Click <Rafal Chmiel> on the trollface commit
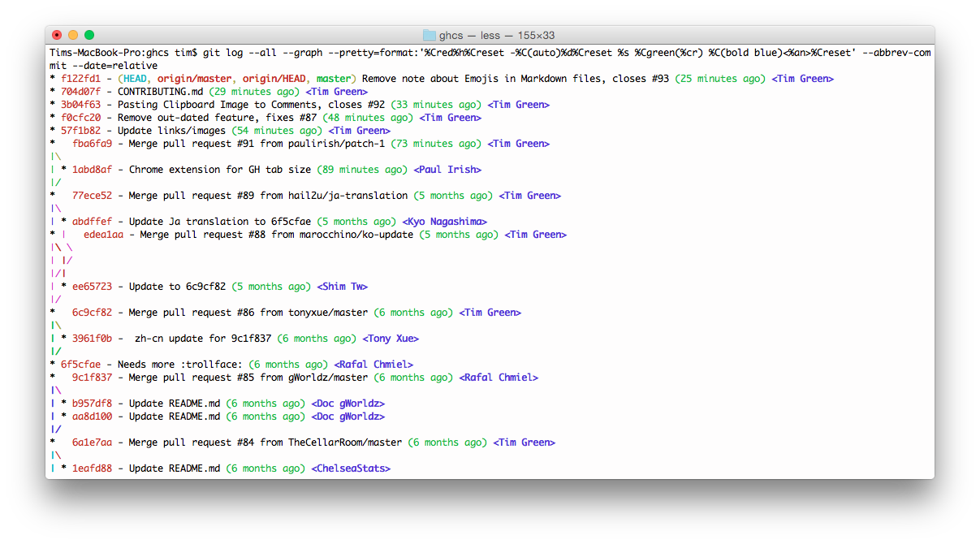 [374, 365]
